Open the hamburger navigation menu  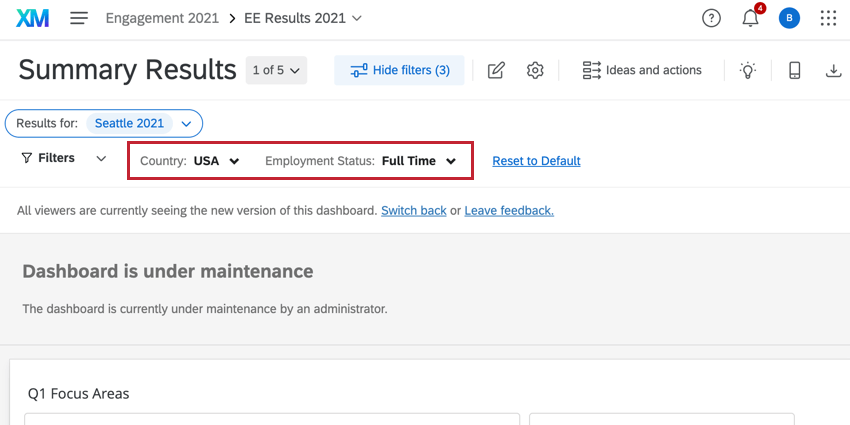point(79,18)
